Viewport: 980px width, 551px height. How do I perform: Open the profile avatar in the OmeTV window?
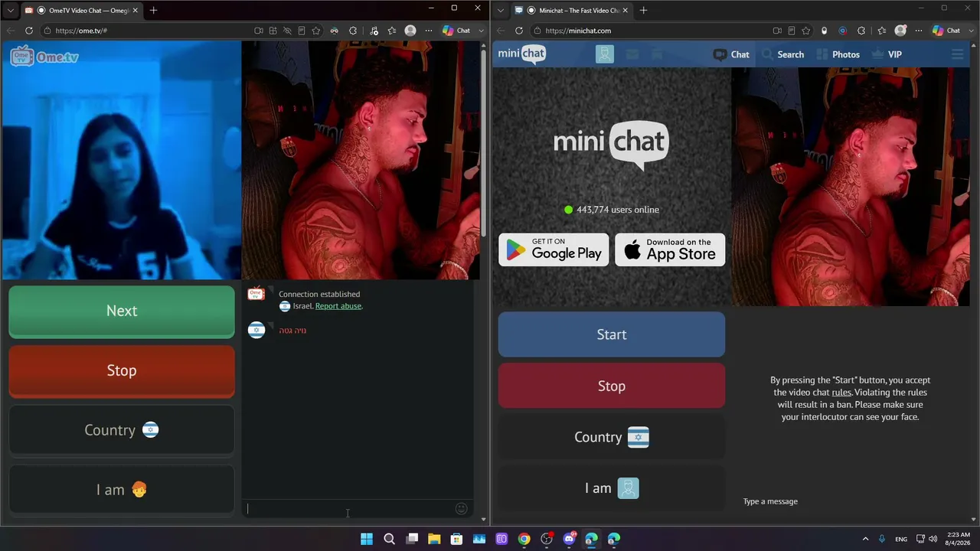click(x=410, y=31)
